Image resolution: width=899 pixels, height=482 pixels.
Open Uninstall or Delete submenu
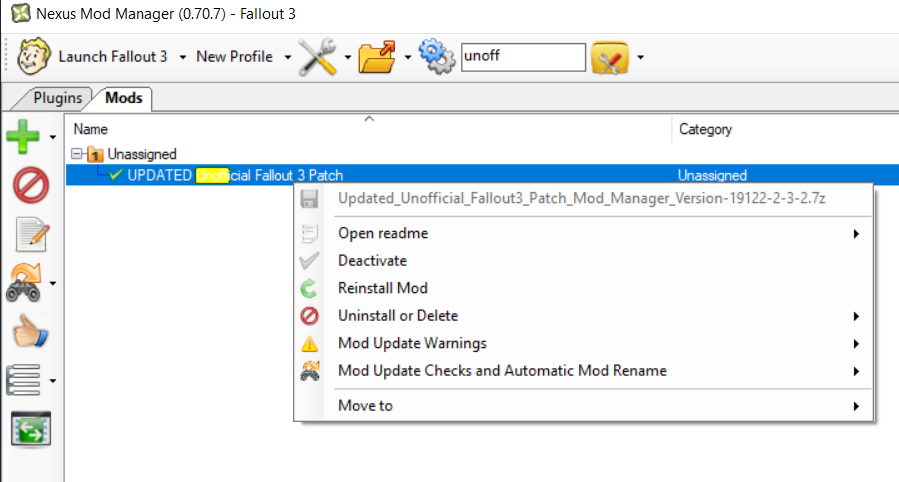(584, 316)
